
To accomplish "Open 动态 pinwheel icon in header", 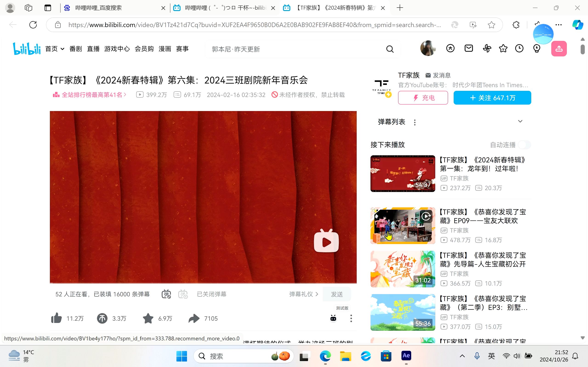I will coord(487,48).
